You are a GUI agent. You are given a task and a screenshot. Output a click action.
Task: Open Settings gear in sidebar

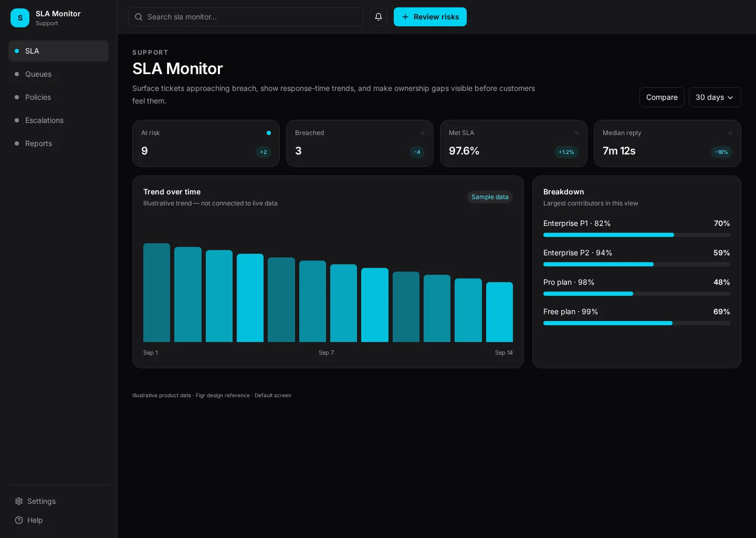(19, 501)
